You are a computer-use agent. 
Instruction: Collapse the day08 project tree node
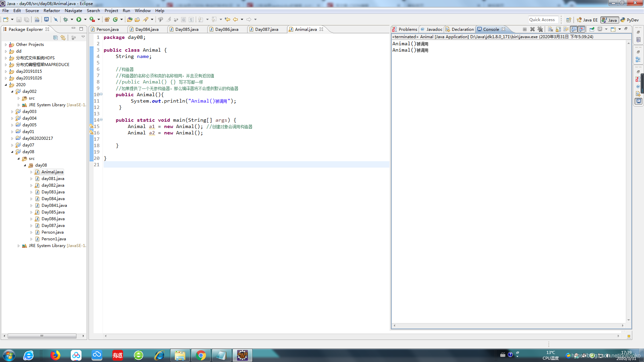(12, 152)
